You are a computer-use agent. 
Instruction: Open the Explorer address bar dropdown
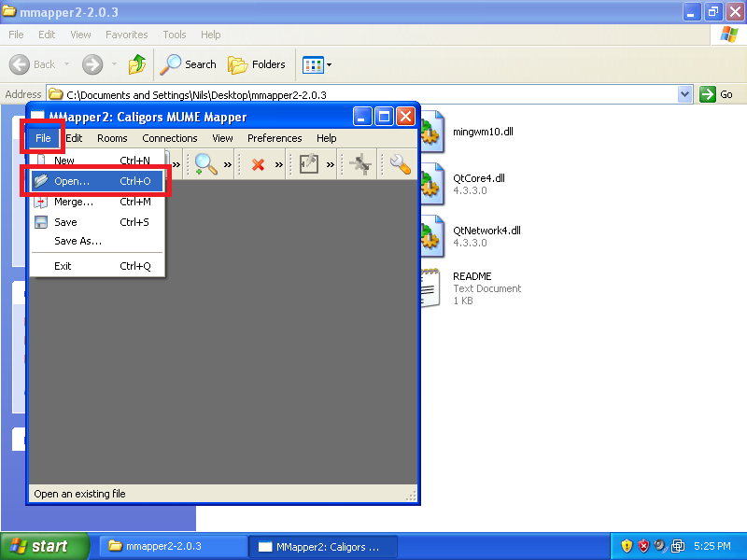point(684,94)
